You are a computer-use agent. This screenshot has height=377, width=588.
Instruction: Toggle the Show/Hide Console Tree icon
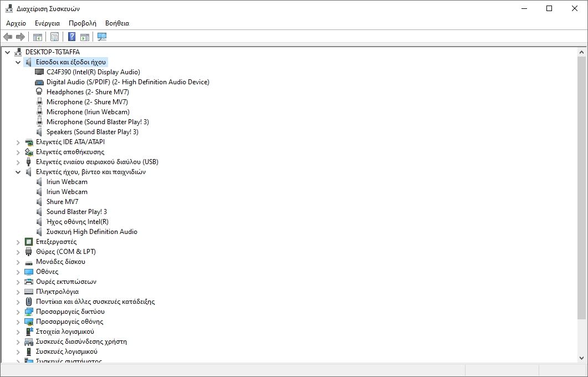click(x=37, y=37)
